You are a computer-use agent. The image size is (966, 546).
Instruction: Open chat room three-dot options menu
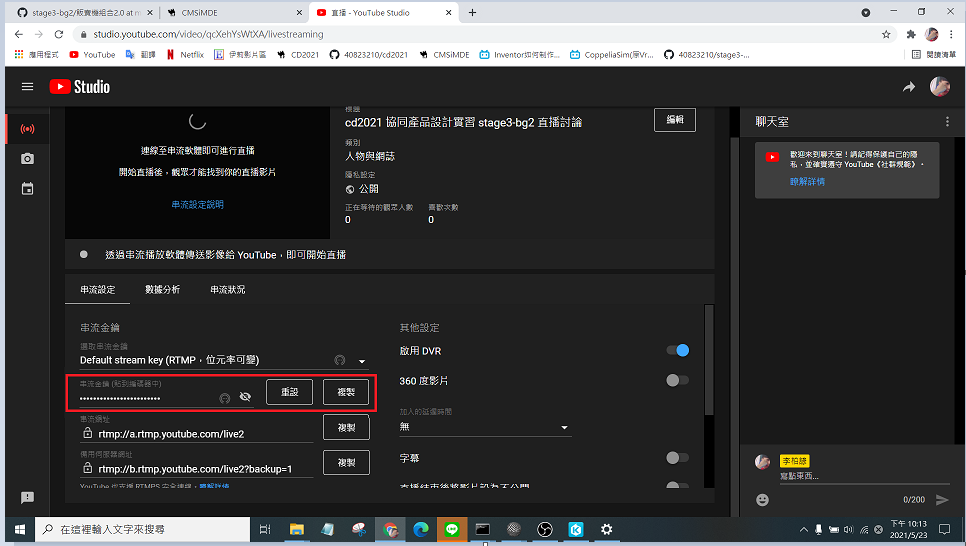(947, 122)
